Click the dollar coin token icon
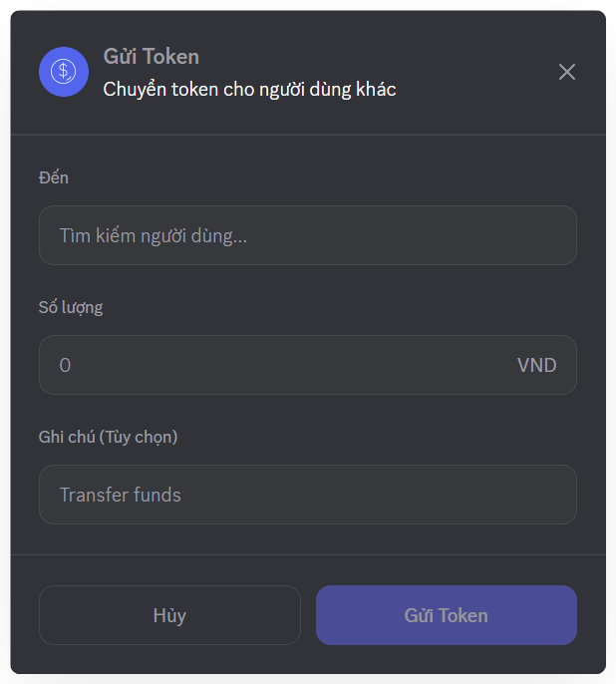 64,72
